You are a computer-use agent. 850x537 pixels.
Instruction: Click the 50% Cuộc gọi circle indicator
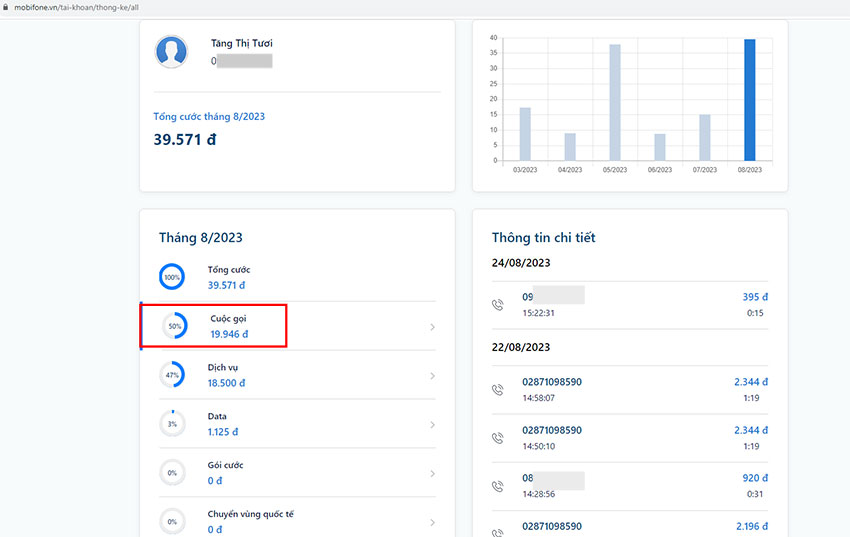click(174, 326)
